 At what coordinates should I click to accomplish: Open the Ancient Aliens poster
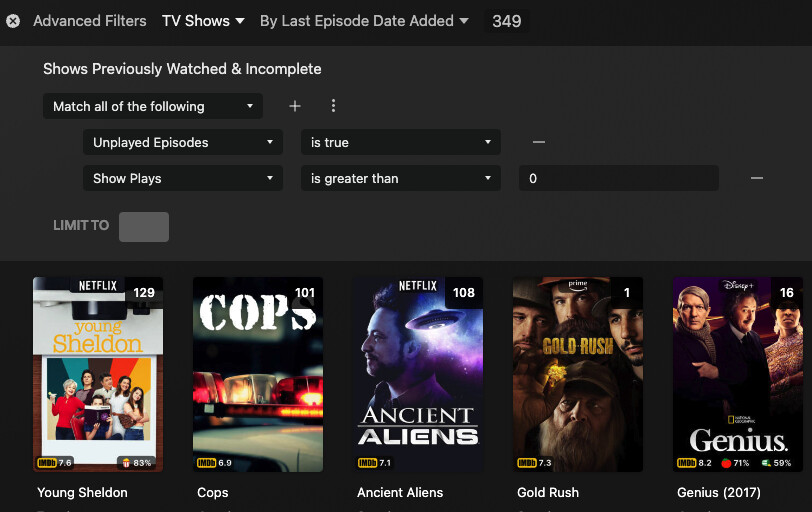click(418, 374)
